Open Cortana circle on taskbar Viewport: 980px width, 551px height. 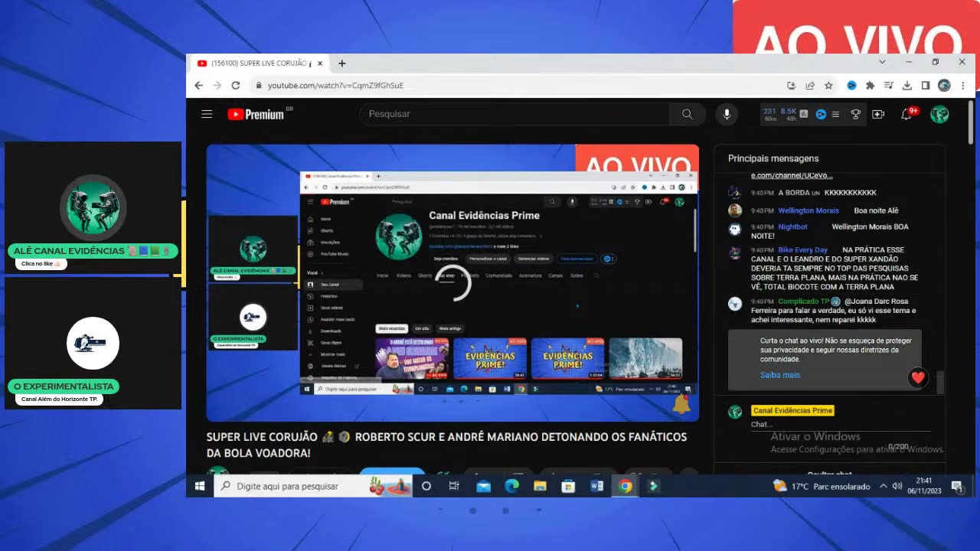click(426, 486)
